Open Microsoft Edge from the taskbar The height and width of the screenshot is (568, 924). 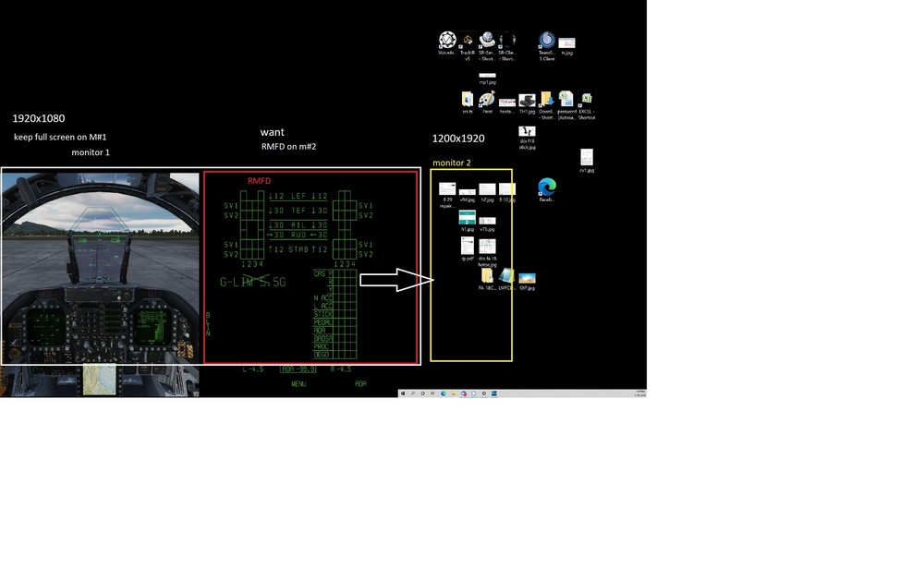(x=444, y=393)
